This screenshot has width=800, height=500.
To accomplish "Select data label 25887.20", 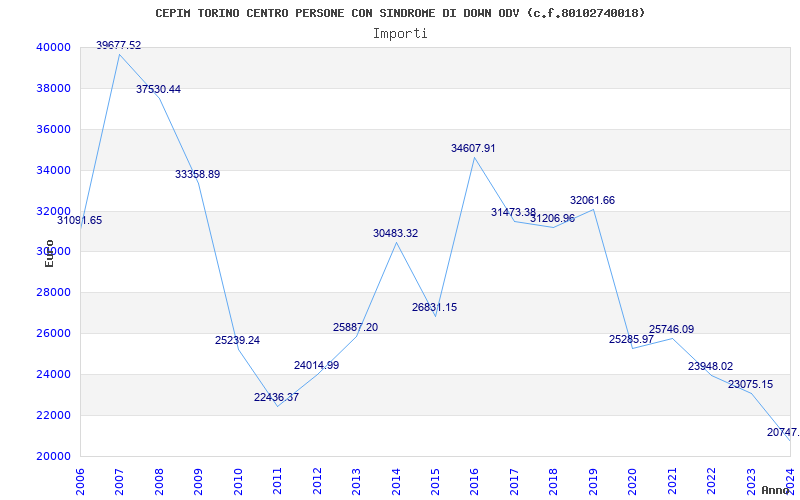I will (x=356, y=328).
